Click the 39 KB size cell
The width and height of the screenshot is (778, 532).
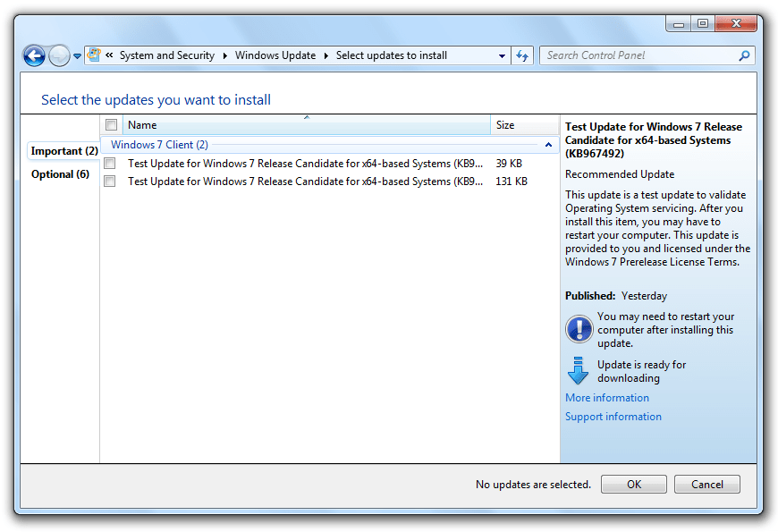click(x=509, y=164)
